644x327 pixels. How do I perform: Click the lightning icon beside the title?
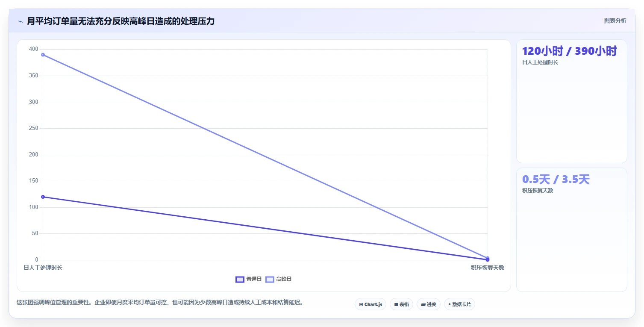click(x=20, y=21)
